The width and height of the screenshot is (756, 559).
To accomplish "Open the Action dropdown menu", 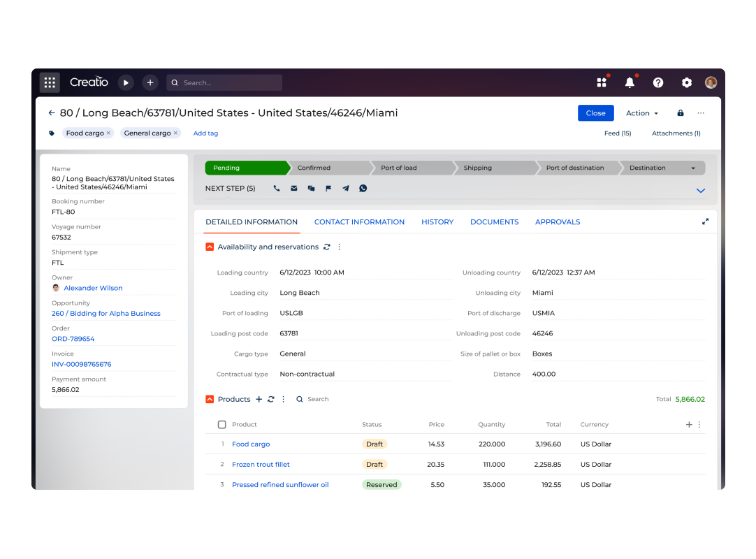I will coord(641,113).
